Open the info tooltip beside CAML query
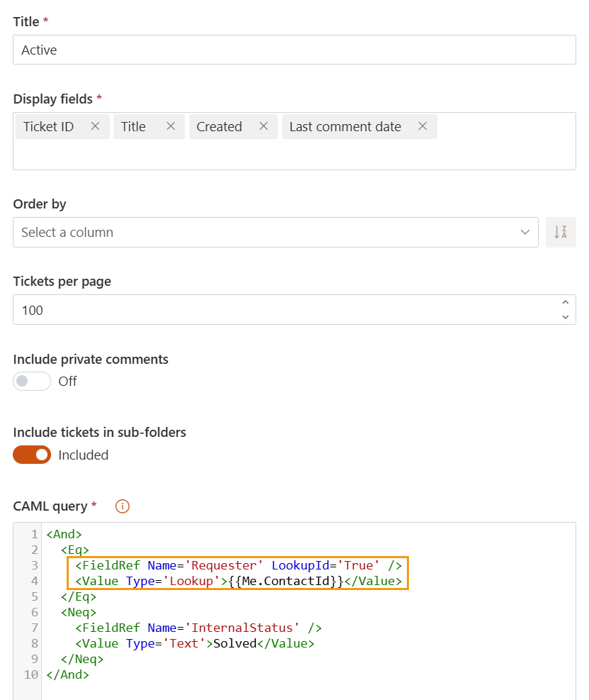Screen dimensions: 589x700 [121, 506]
